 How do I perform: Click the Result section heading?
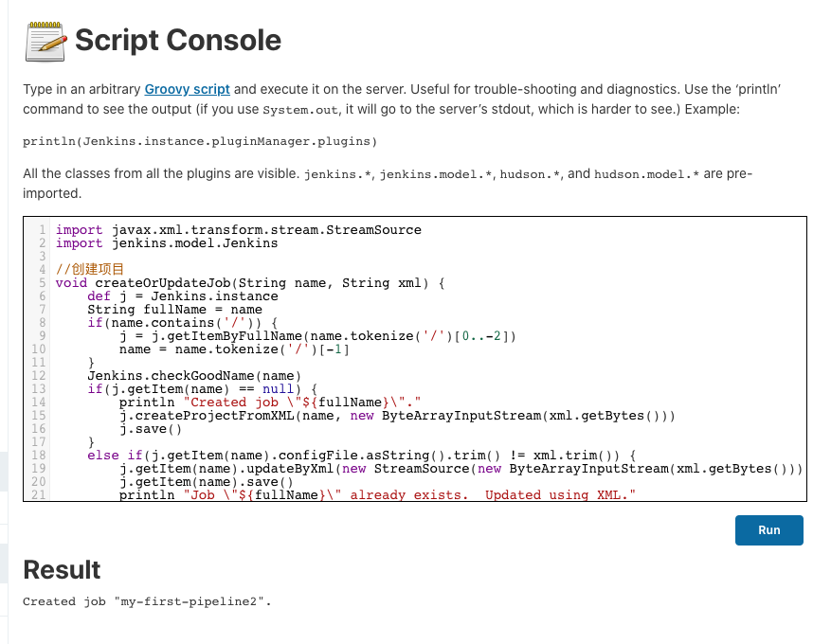point(62,569)
